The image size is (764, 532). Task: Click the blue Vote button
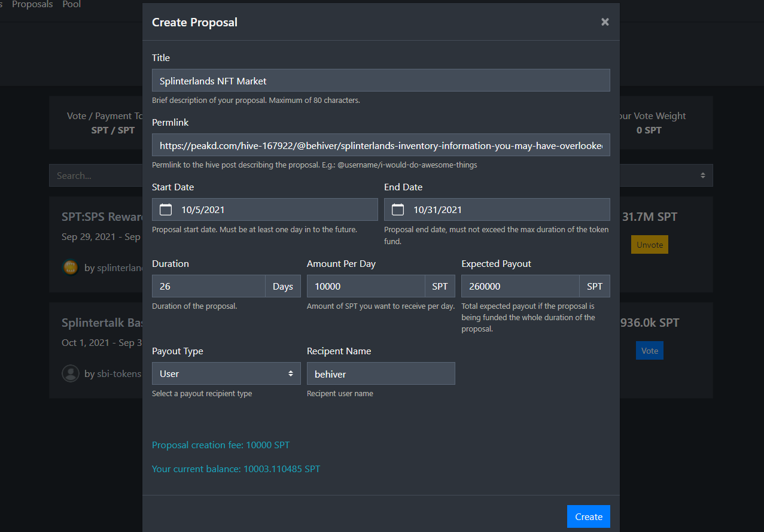coord(650,351)
